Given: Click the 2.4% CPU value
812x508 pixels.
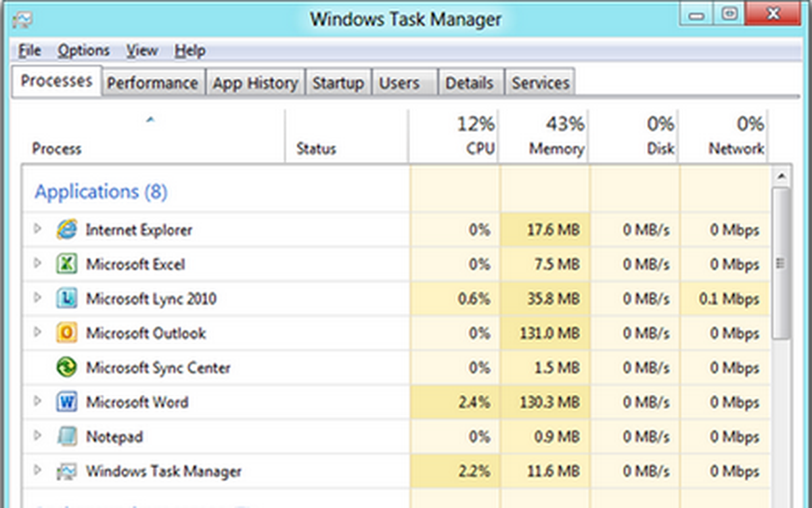Looking at the screenshot, I should coord(473,402).
